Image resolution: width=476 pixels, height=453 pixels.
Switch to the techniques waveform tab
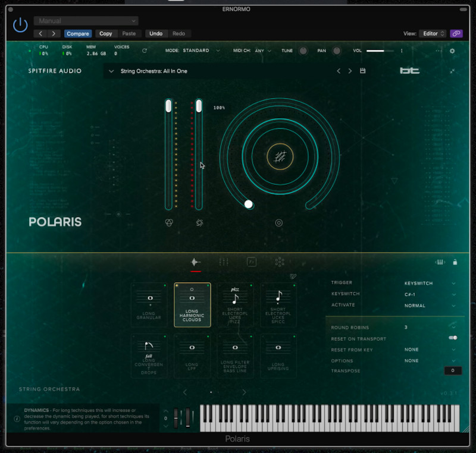coord(196,262)
